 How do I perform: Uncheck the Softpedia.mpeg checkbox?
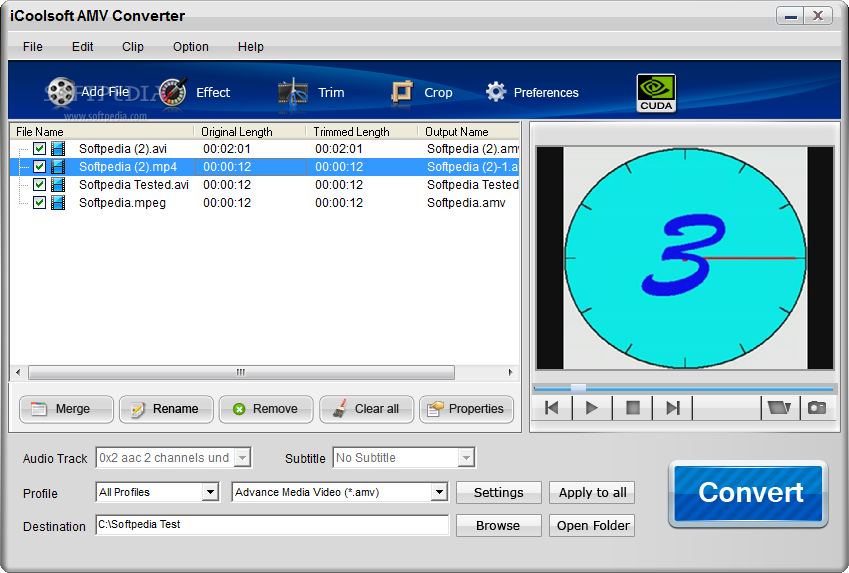tap(39, 203)
